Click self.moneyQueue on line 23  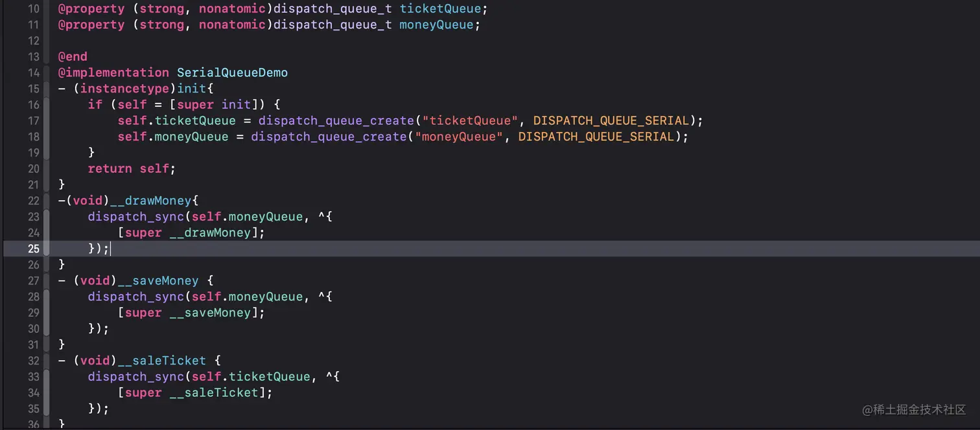pos(247,217)
